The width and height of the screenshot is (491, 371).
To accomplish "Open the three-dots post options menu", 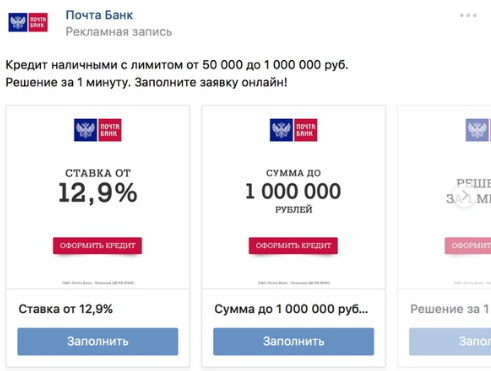I will click(x=468, y=15).
